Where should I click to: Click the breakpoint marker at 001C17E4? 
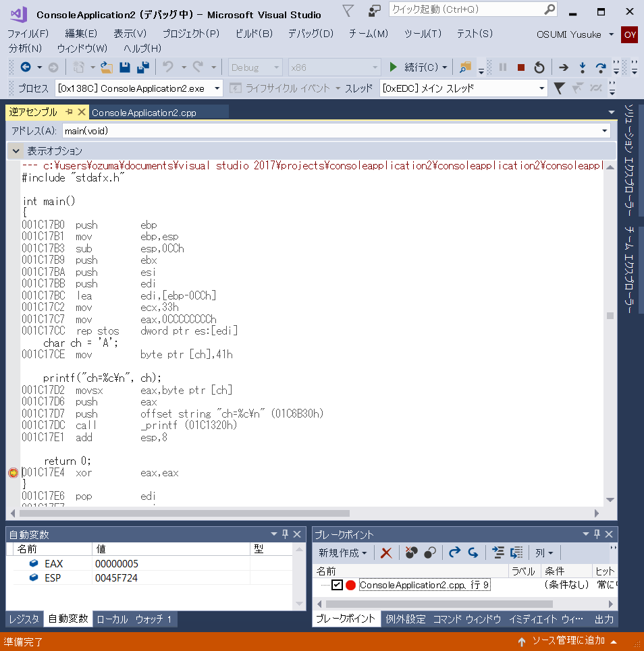tap(14, 472)
